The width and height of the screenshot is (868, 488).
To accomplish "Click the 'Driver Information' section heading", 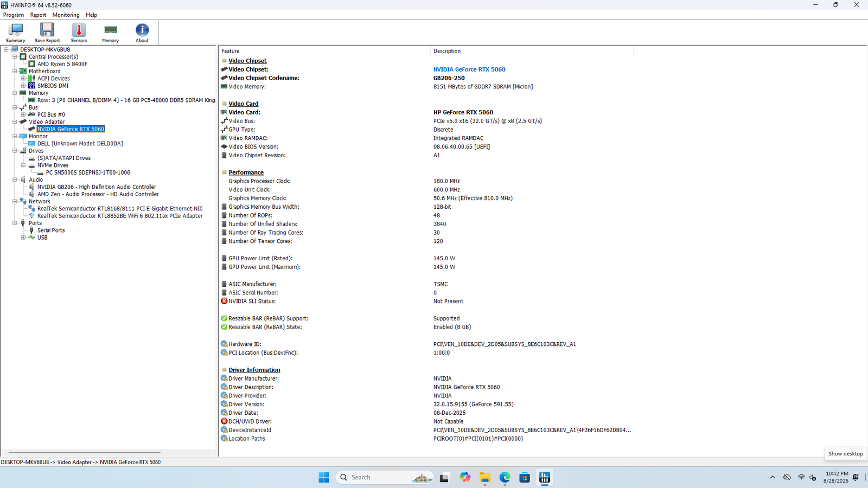I will [x=254, y=370].
